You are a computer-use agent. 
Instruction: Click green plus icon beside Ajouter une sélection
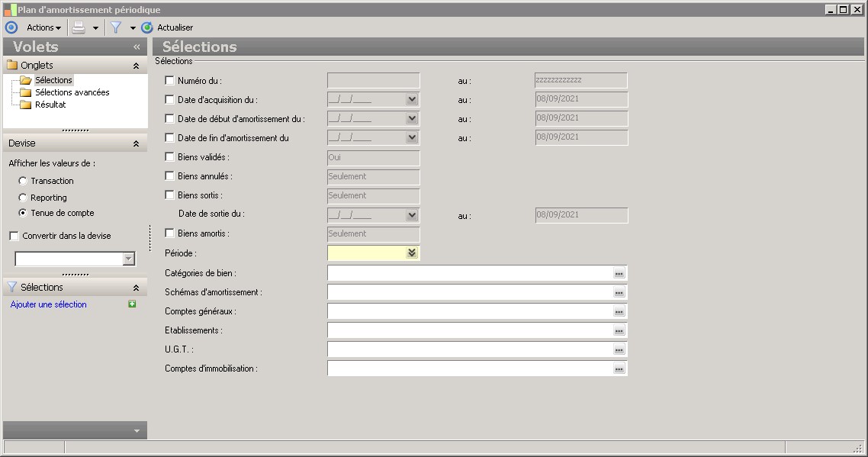pos(132,304)
